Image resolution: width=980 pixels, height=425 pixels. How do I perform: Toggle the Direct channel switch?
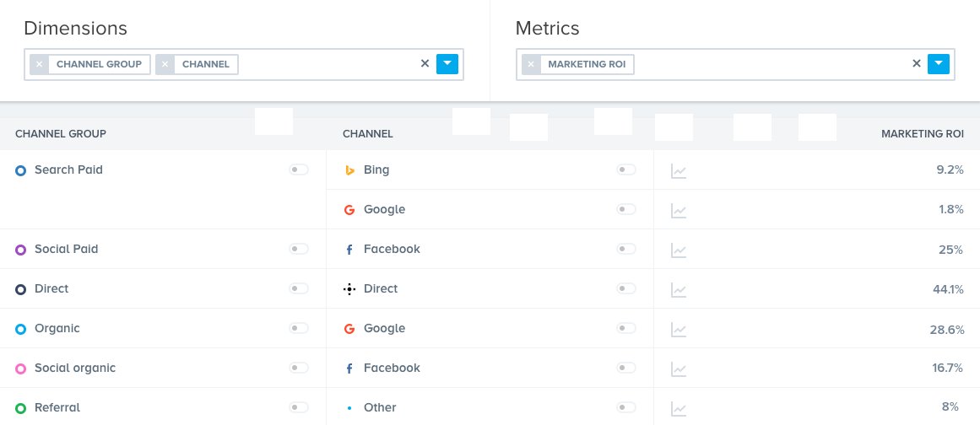coord(626,288)
